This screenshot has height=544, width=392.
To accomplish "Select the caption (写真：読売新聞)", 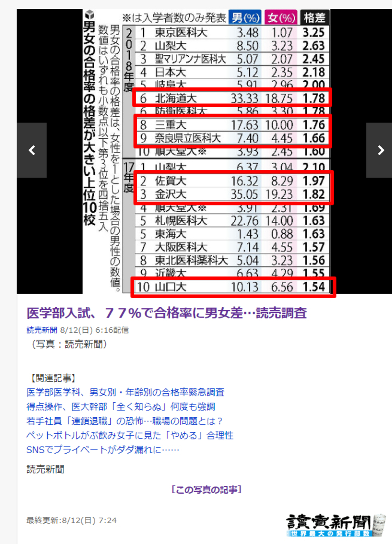I will click(x=69, y=344).
